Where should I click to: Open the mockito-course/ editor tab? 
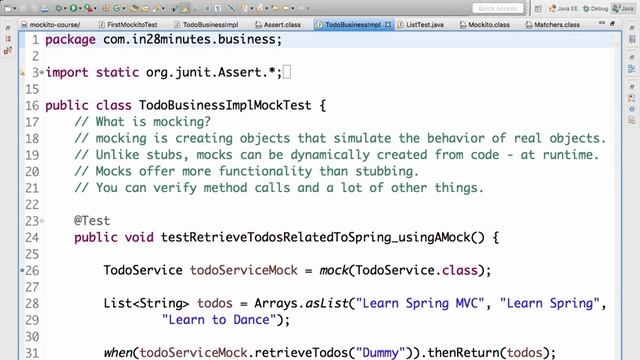click(x=50, y=24)
